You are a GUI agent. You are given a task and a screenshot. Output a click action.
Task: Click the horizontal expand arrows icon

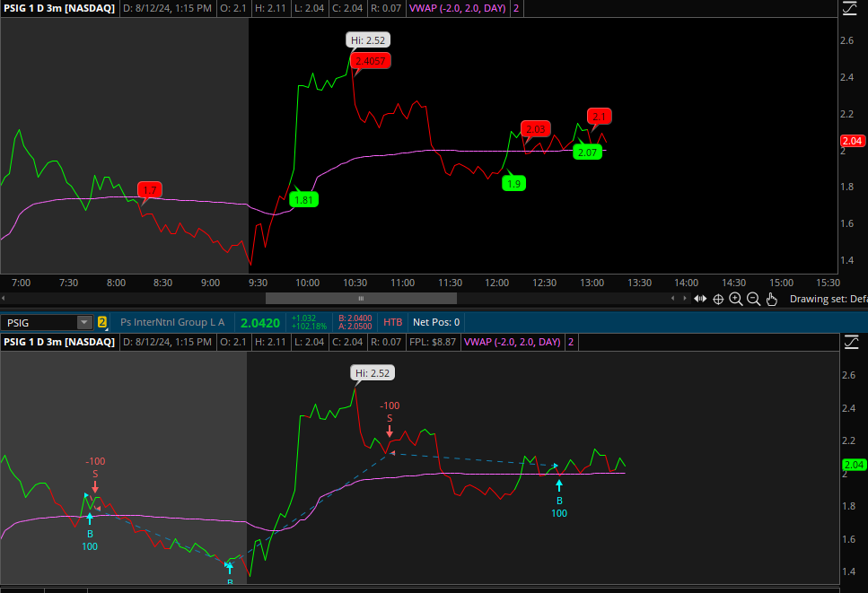coord(700,299)
